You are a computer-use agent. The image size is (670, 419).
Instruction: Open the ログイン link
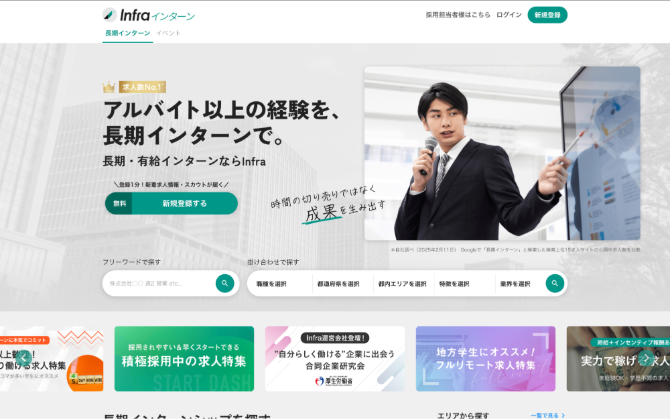pos(509,15)
